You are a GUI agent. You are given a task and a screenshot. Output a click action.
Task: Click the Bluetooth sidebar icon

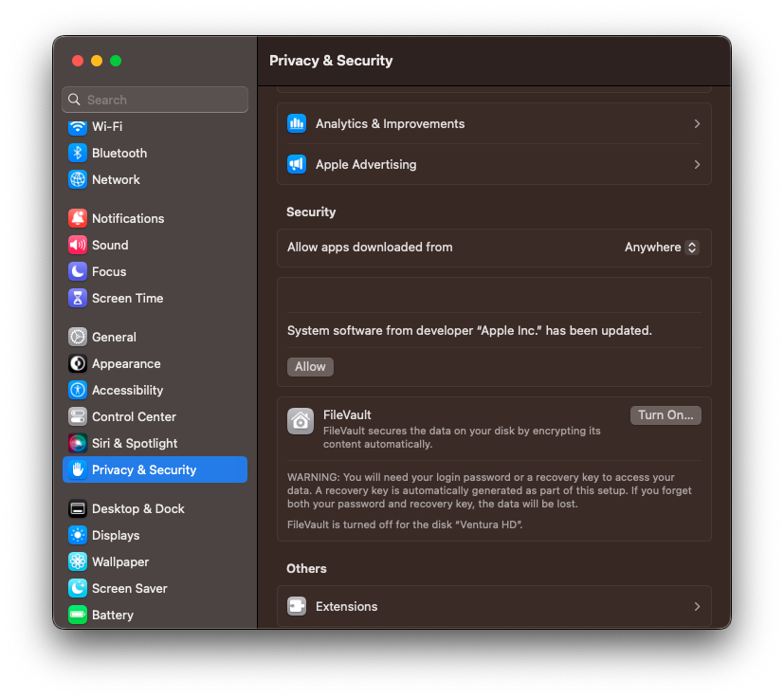coord(78,153)
